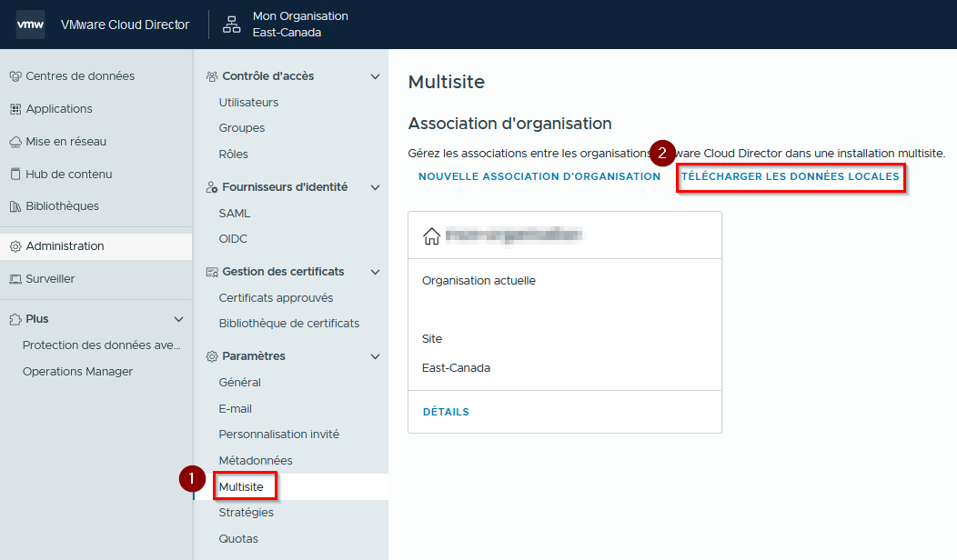Open Personnalisation invité page
The width and height of the screenshot is (957, 560).
[279, 435]
